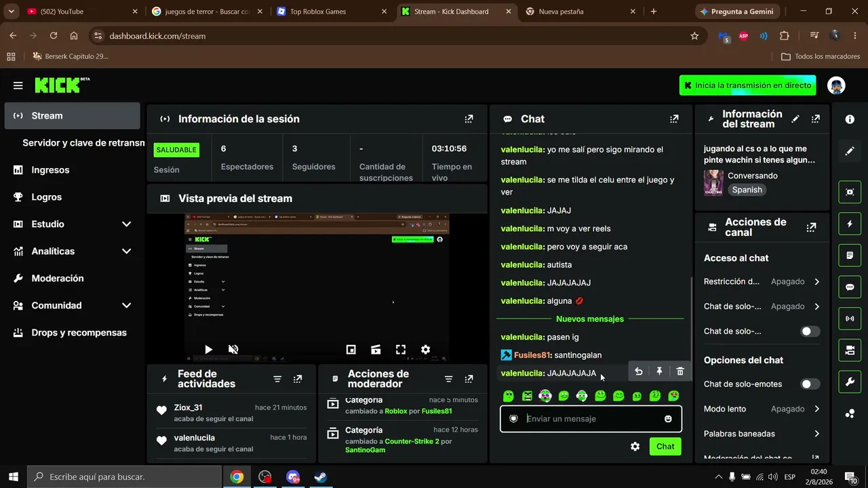Screen dimensions: 868x488
Task: Insert the angry square-face emote
Action: click(527, 396)
